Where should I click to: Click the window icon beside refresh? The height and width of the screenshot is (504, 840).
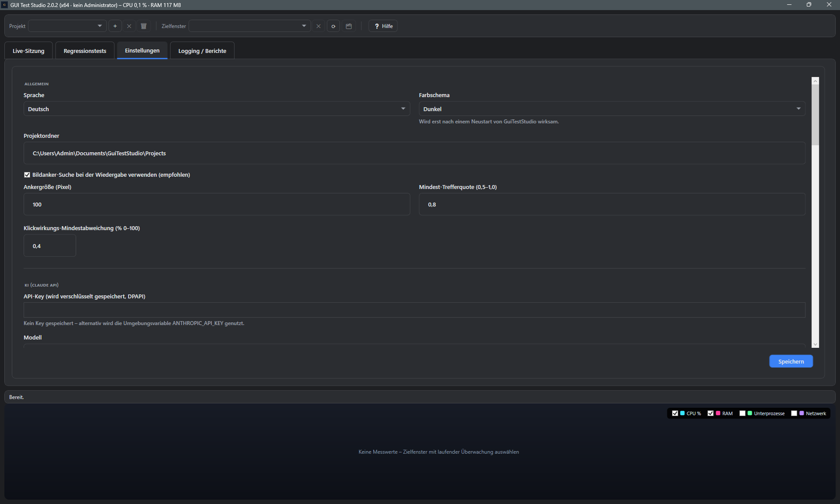click(349, 26)
